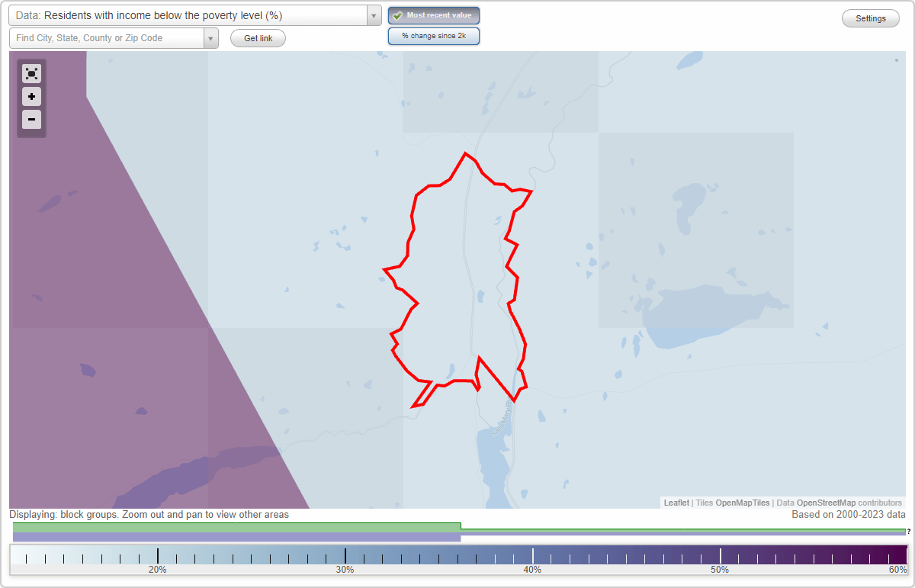915x588 pixels.
Task: Expand the Find City search dropdown arrow
Action: click(210, 37)
